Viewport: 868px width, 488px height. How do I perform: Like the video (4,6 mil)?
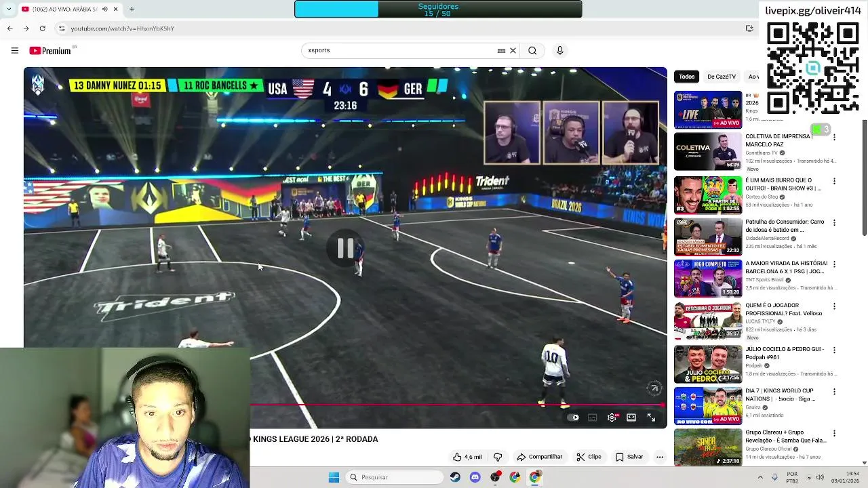pos(467,457)
